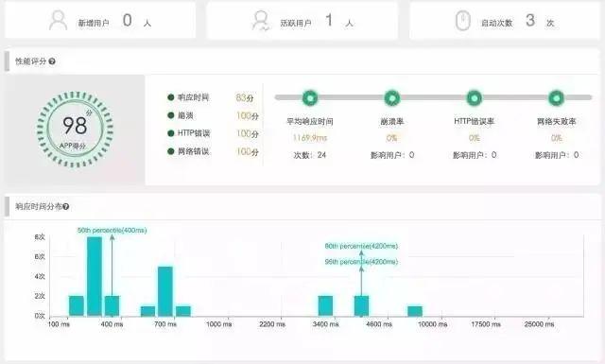
Task: Click the new users person icon
Action: point(59,21)
